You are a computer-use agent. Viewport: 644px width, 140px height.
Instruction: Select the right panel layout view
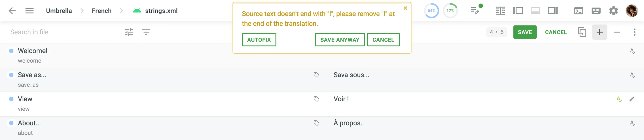[x=553, y=11]
